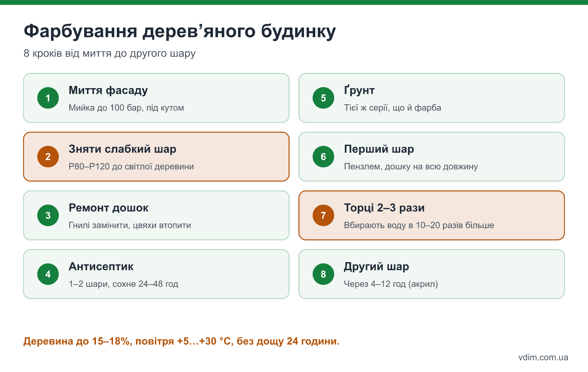
Task: Select the heading "Зняти слабкий шар"
Action: (122, 149)
